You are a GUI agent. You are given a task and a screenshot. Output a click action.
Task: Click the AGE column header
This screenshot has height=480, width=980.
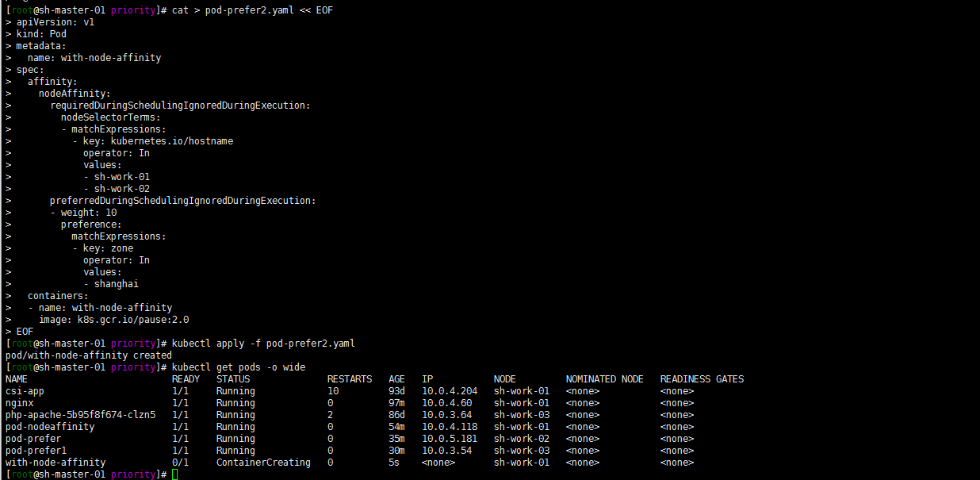tap(396, 379)
